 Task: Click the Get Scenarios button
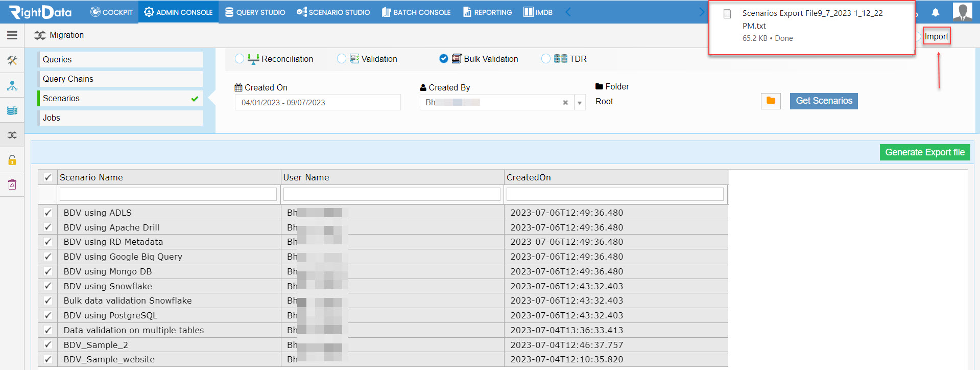click(824, 101)
